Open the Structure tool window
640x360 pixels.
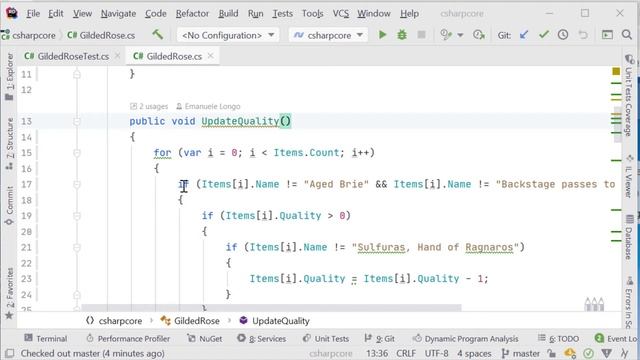coord(9,144)
